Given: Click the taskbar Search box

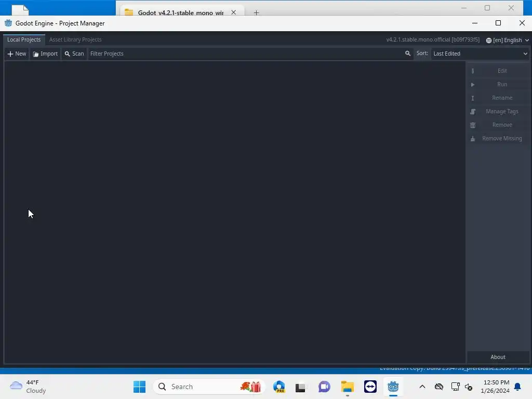Looking at the screenshot, I should 209,387.
